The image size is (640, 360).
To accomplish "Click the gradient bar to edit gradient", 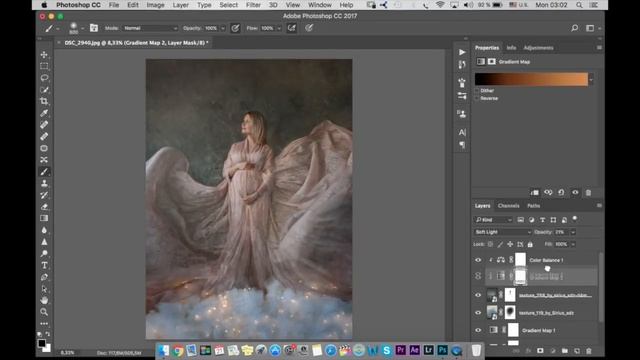I will pos(531,79).
